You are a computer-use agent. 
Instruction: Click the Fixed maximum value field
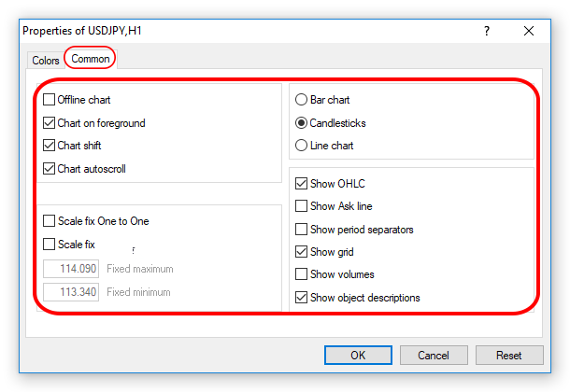point(71,269)
